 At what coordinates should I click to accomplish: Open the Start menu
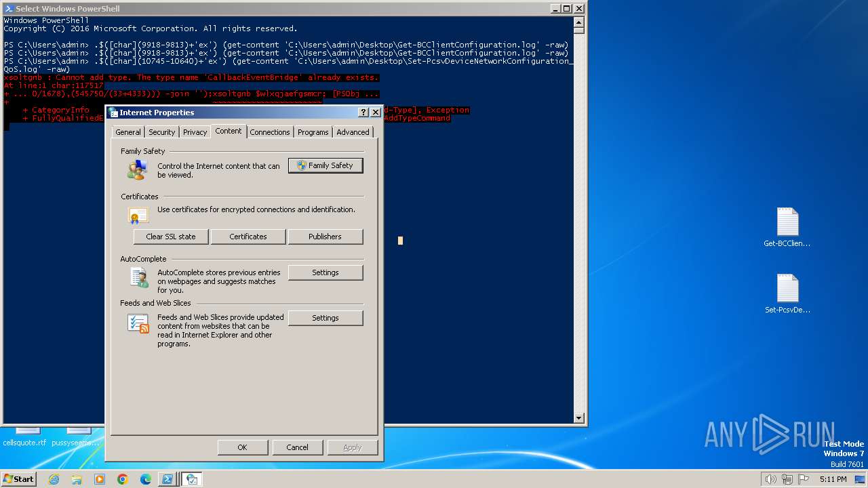18,479
